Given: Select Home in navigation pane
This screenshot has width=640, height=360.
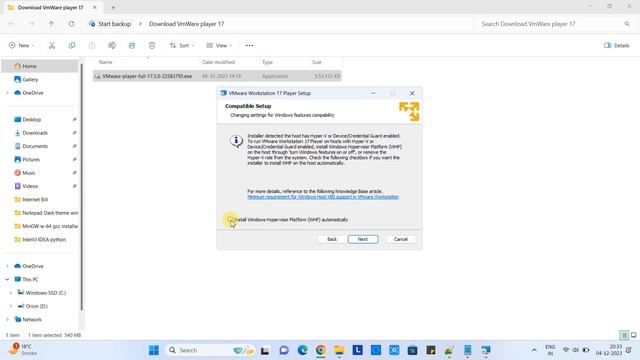Looking at the screenshot, I should [40, 66].
